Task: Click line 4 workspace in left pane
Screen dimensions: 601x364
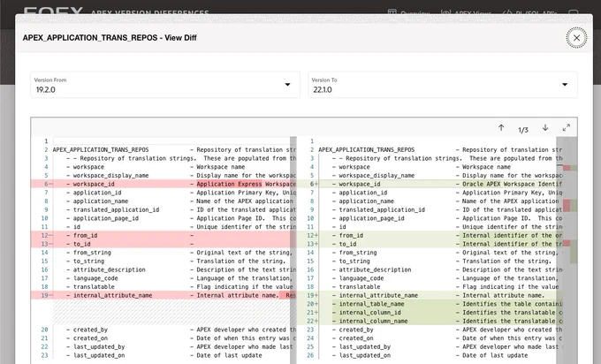Action: [x=164, y=167]
